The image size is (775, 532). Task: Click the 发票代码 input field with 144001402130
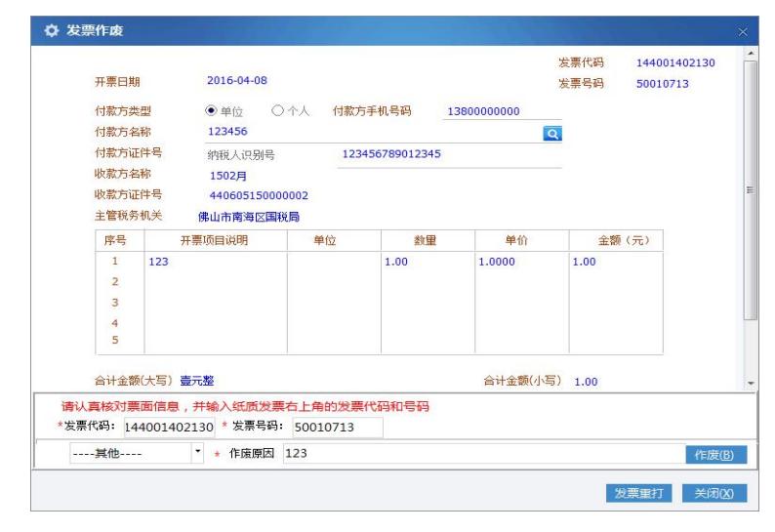click(169, 428)
